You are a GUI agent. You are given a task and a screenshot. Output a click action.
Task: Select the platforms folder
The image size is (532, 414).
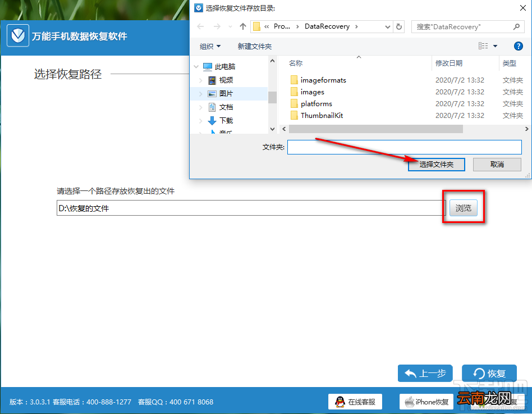coord(316,103)
